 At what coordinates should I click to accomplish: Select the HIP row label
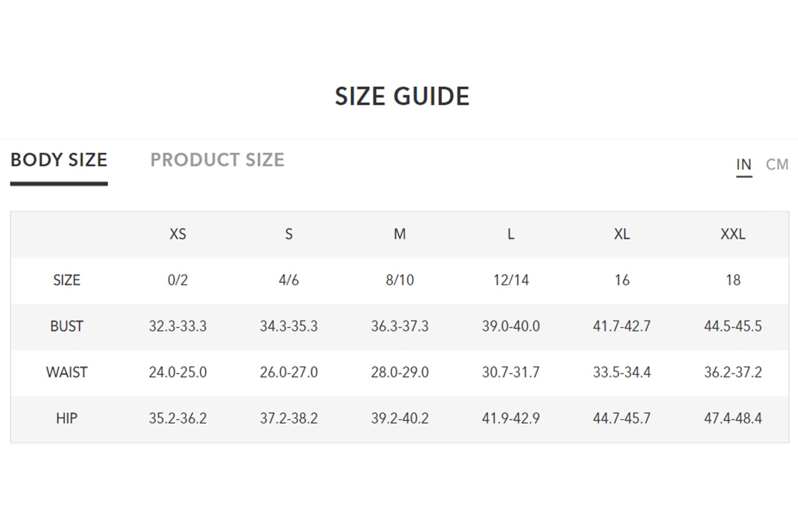(x=66, y=419)
